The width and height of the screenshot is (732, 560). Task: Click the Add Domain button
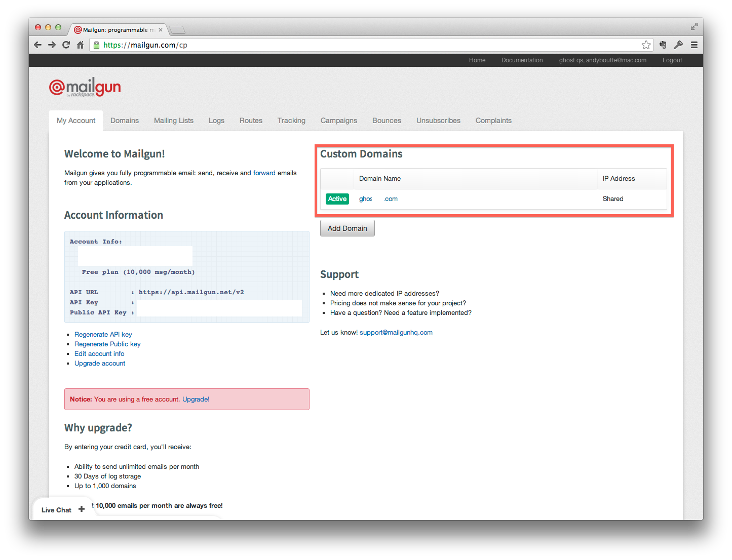pos(348,228)
